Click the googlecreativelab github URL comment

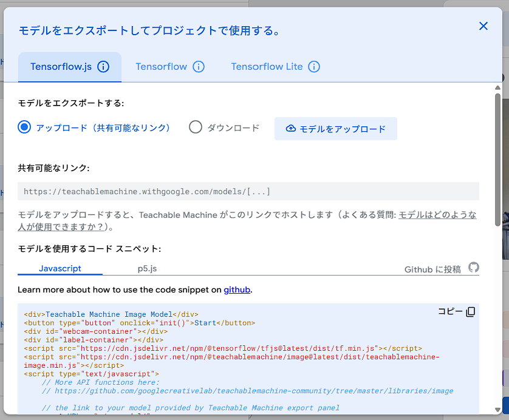[x=247, y=391]
